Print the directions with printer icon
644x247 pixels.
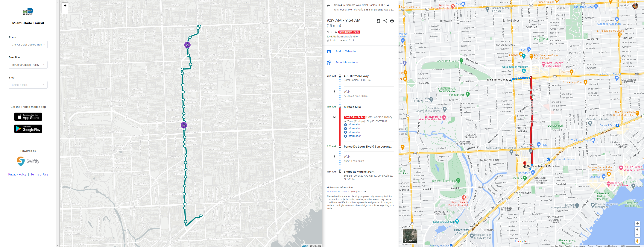392,21
